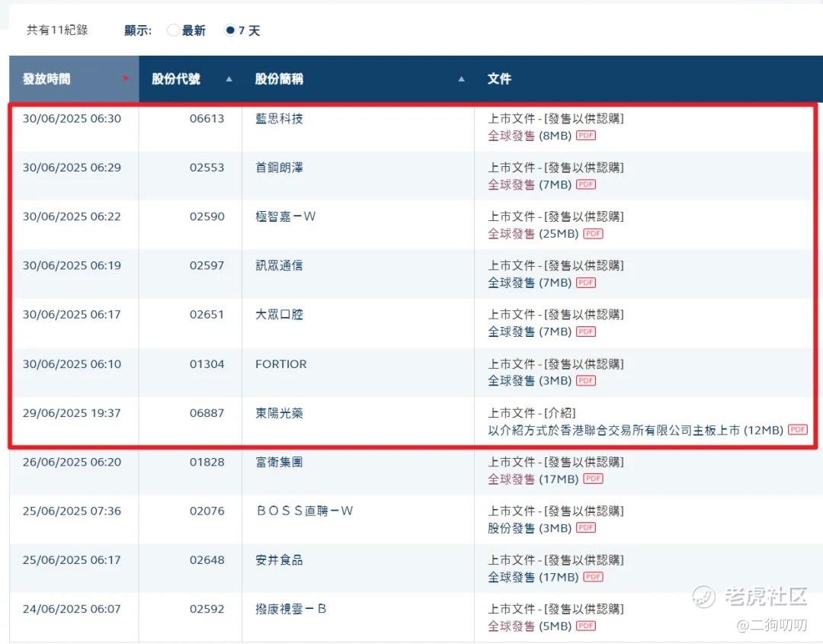Open 全球發售 (7MB) link for 大眾口腔
Viewport: 823px width, 644px height.
(x=530, y=332)
